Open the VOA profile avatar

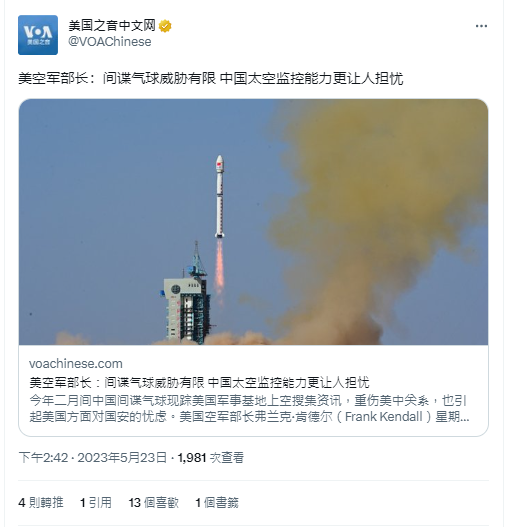[38, 35]
